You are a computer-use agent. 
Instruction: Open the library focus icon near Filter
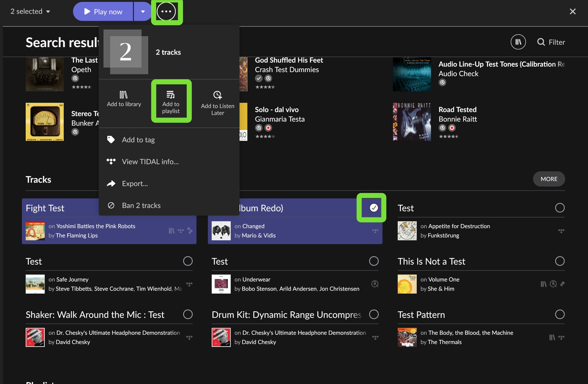coord(518,42)
